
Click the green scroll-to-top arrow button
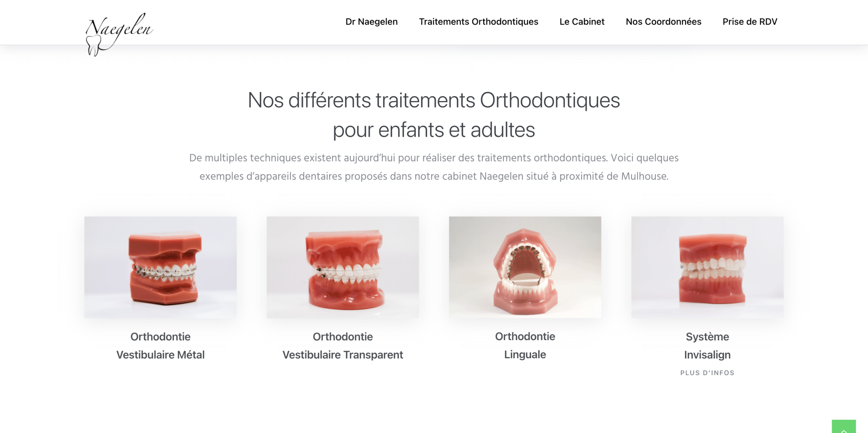pyautogui.click(x=844, y=427)
